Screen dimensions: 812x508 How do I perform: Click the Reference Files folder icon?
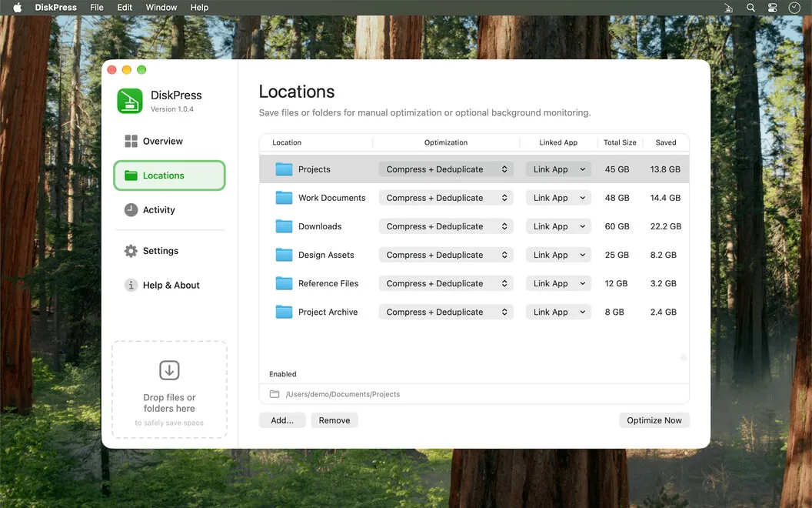pyautogui.click(x=284, y=283)
